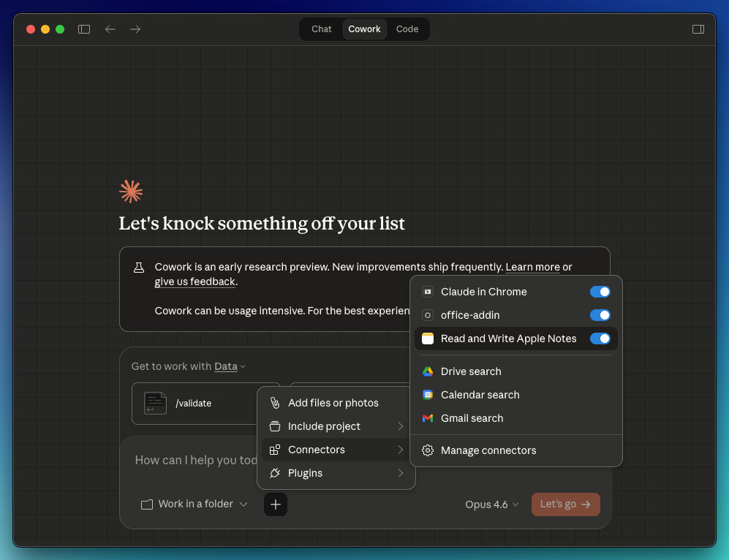
Task: Open the Learn more link
Action: point(532,268)
